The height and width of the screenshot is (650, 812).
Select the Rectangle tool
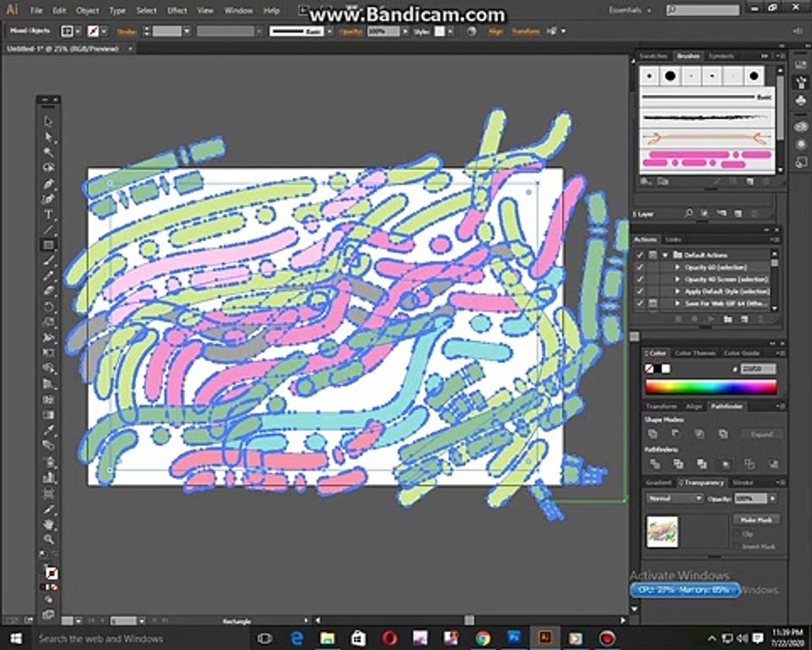pos(48,246)
